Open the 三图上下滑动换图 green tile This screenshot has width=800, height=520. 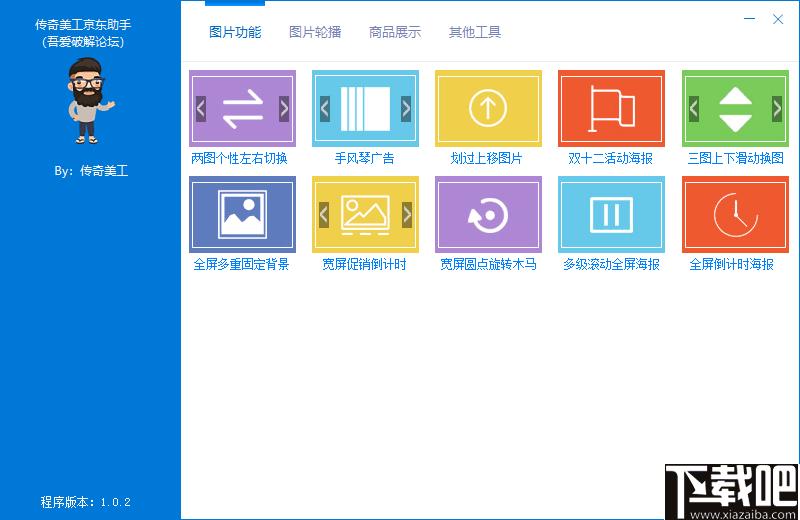click(735, 108)
